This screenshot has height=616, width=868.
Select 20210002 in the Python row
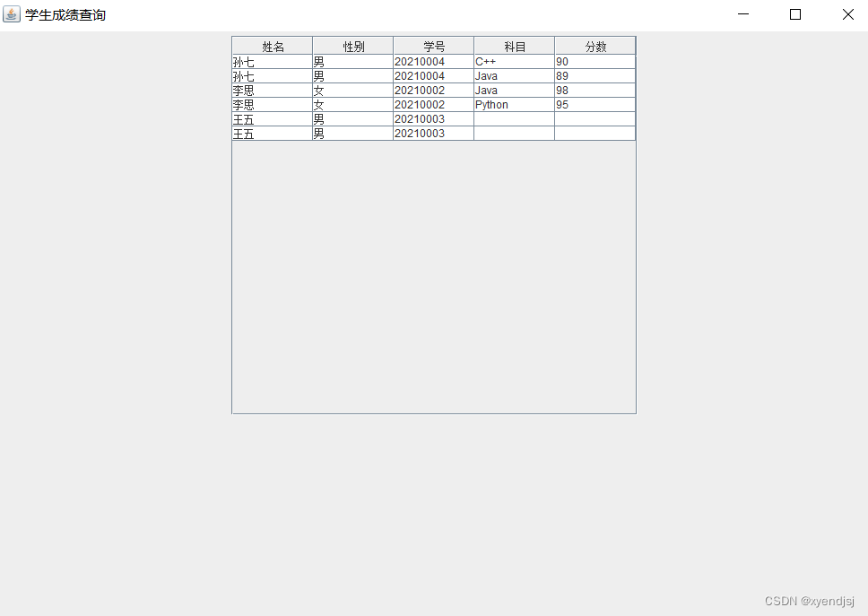tap(434, 105)
